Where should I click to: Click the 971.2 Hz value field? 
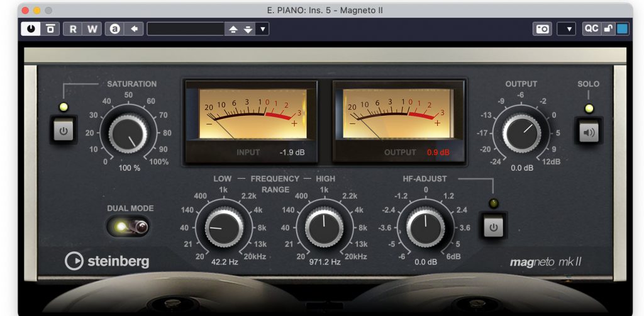point(325,261)
